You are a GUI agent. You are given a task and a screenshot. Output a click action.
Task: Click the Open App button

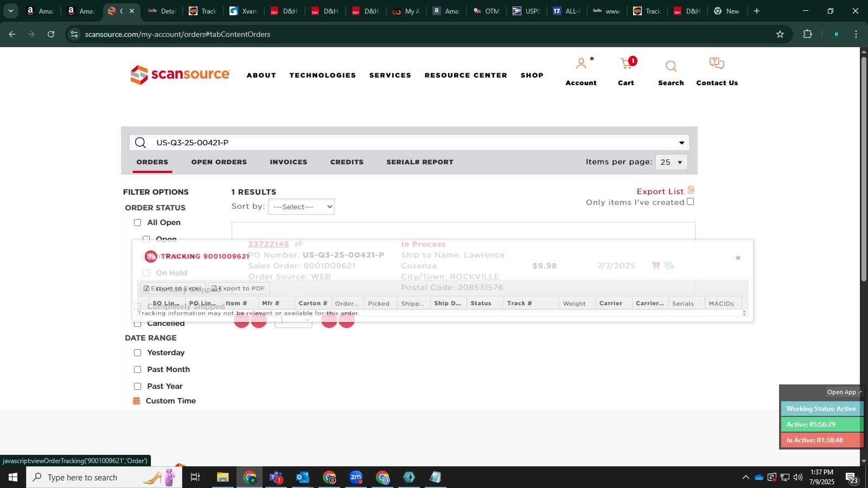[x=844, y=392]
